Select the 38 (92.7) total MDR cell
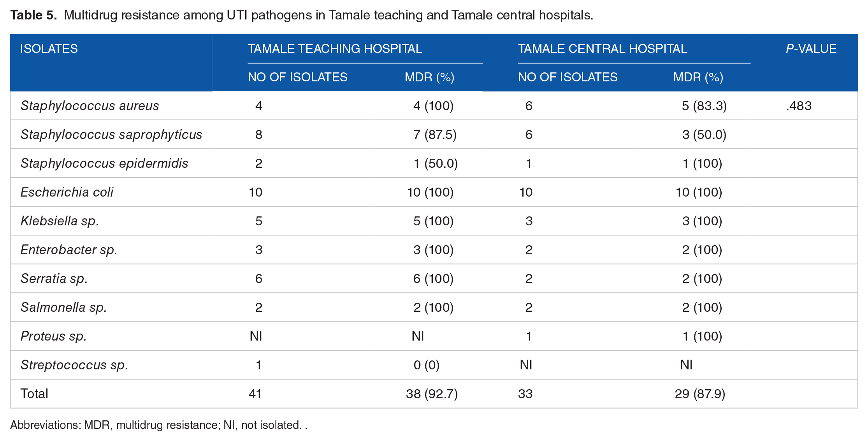Viewport: 868px width, 441px height. tap(432, 394)
